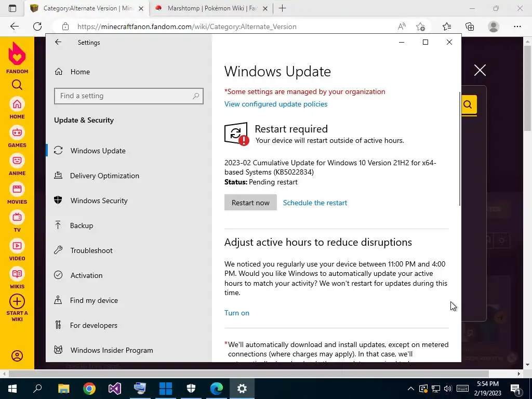This screenshot has height=399, width=532.
Task: Close Fandom overlay with white X
Action: [x=480, y=70]
